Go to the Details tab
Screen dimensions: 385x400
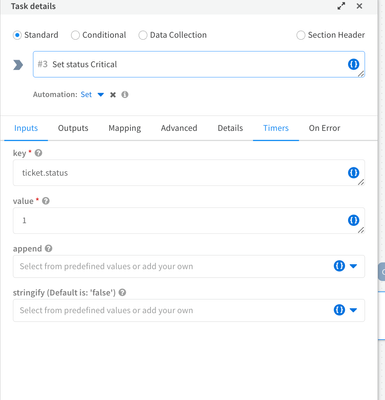click(230, 128)
